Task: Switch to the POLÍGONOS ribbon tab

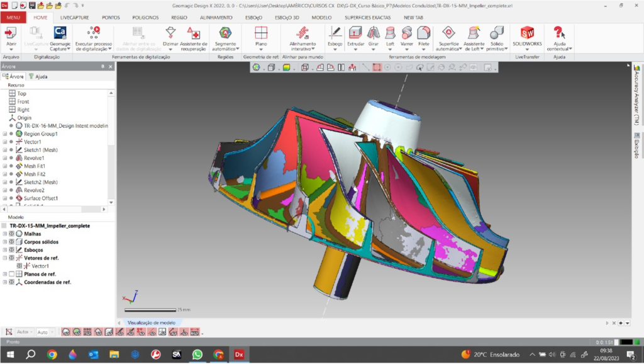Action: click(x=145, y=18)
